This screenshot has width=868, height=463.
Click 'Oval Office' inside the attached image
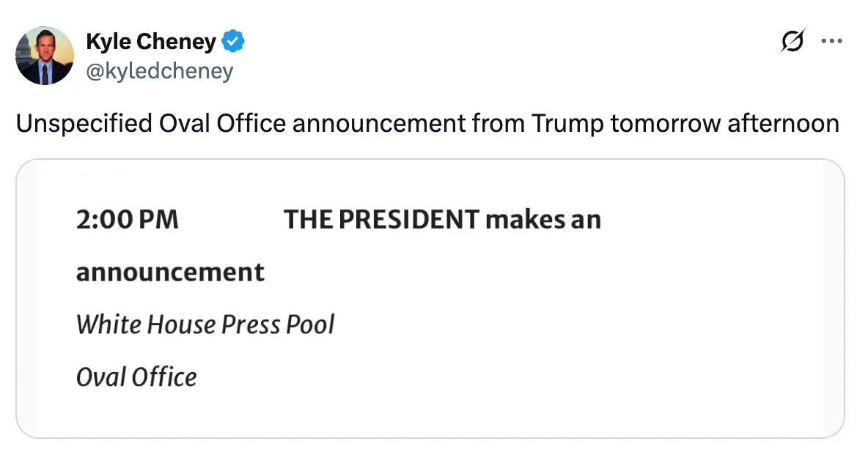[136, 377]
